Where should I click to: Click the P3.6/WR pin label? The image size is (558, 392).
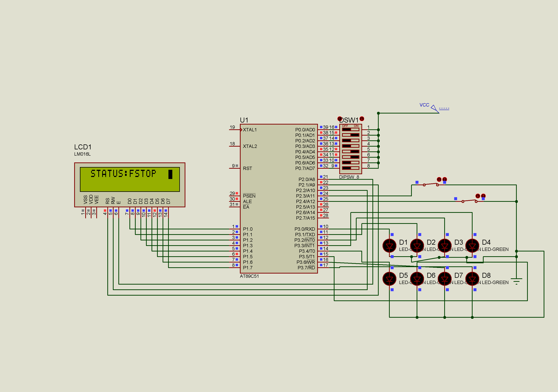[306, 262]
